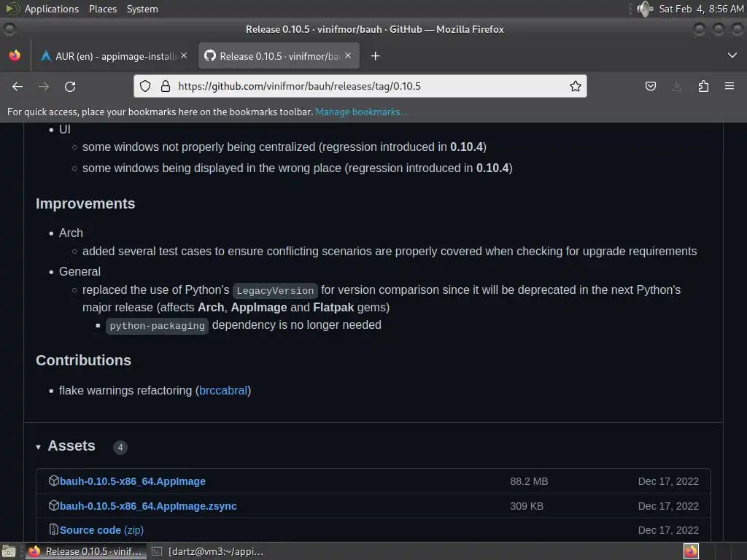This screenshot has width=747, height=560.
Task: Click the LegacyVersion code snippet
Action: (x=275, y=290)
